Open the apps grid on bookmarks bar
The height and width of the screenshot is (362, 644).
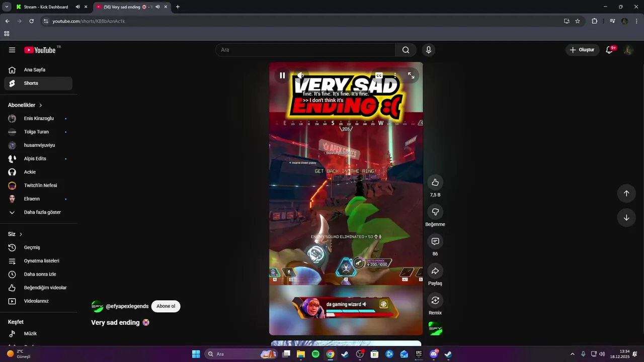click(7, 34)
